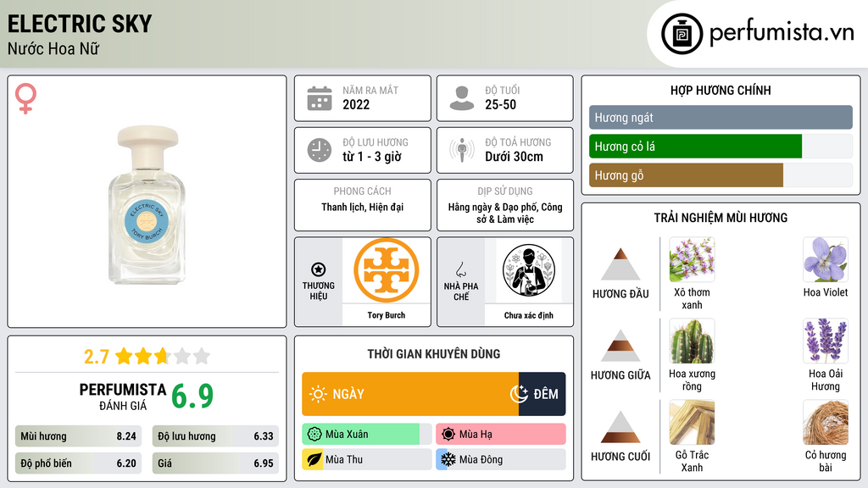Click the star badge icon above Thương hiệu
Image resolution: width=868 pixels, height=488 pixels.
319,269
